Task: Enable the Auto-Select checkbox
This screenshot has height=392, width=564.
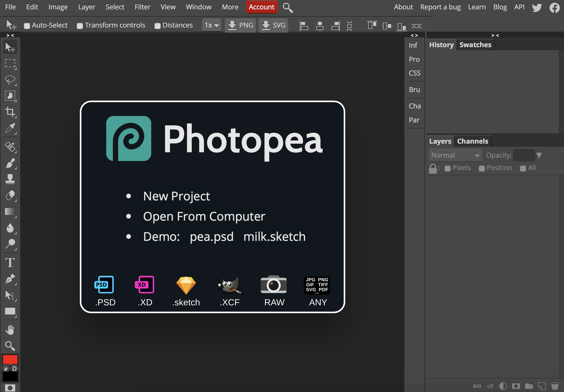Action: [27, 26]
